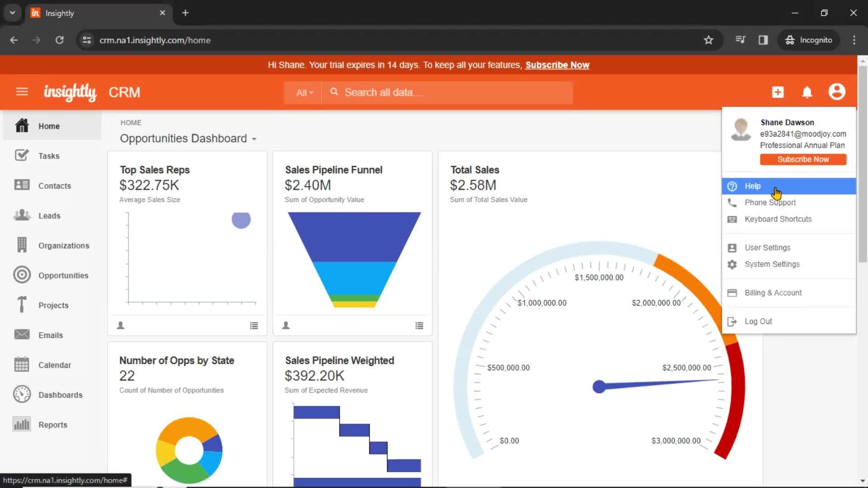This screenshot has width=868, height=488.
Task: Click the Number of Opps by State title
Action: [x=177, y=361]
